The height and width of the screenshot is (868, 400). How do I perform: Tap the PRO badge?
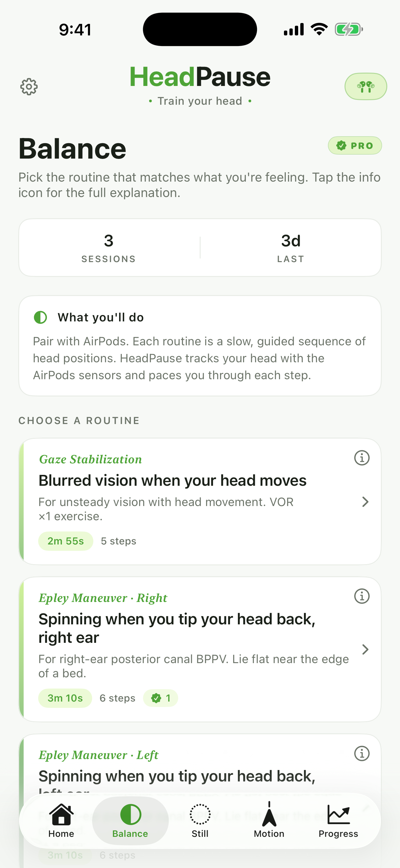tap(355, 146)
